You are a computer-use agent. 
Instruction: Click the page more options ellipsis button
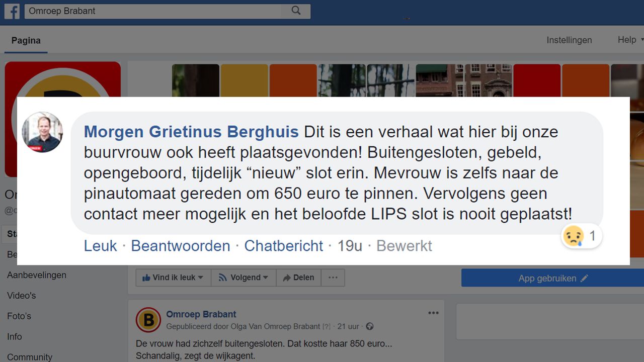click(x=333, y=278)
